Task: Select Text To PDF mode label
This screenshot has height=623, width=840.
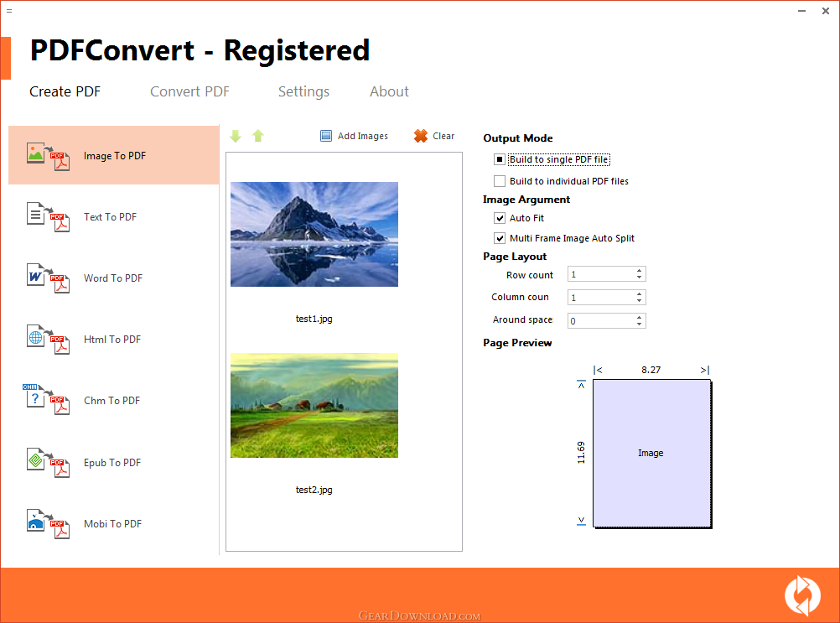Action: tap(111, 217)
